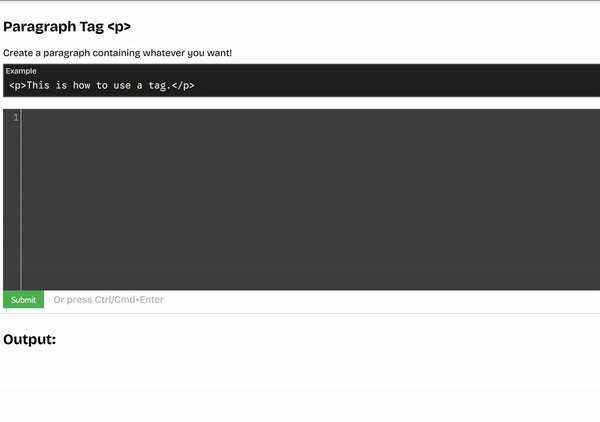Image resolution: width=600 pixels, height=422 pixels.
Task: Click the empty output area below 'Output:'
Action: [x=300, y=385]
